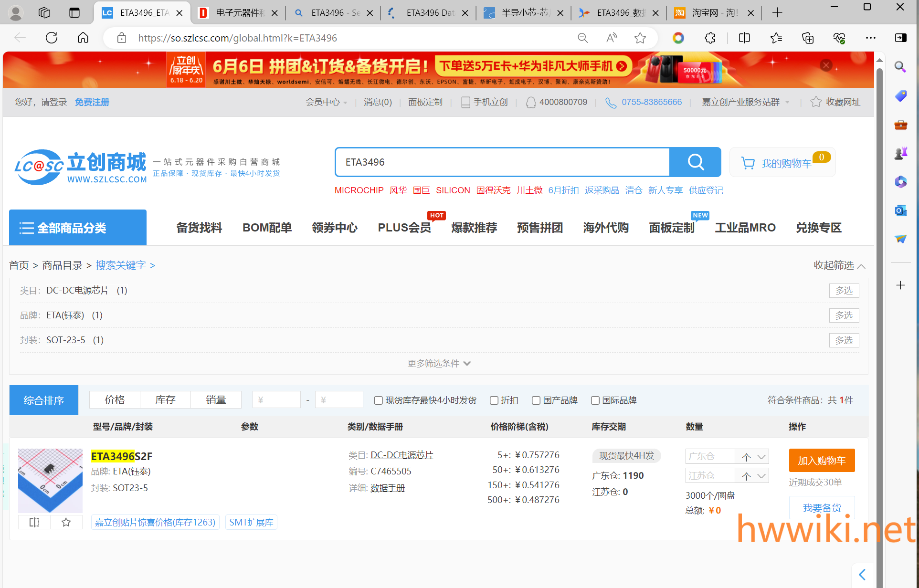
Task: Refresh the page with reload icon
Action: 52,38
